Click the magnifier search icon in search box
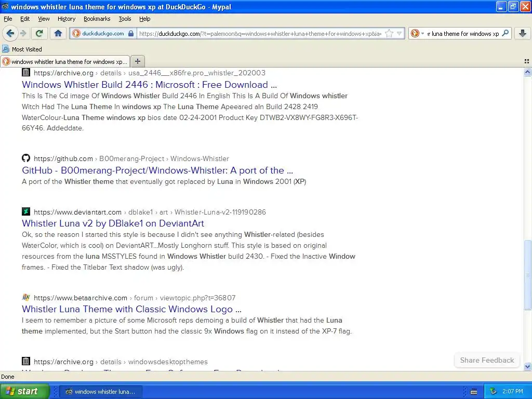The height and width of the screenshot is (399, 532). pos(505,33)
